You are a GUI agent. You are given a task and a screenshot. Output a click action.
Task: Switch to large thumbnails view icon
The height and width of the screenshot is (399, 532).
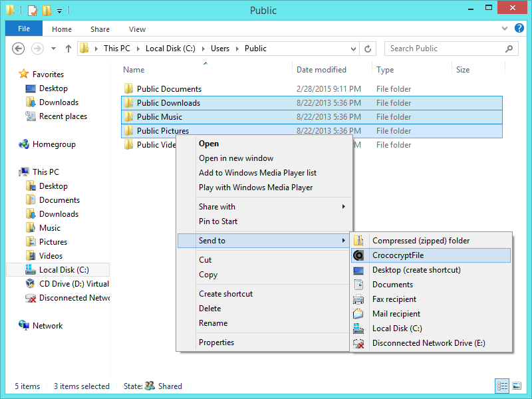pyautogui.click(x=517, y=386)
